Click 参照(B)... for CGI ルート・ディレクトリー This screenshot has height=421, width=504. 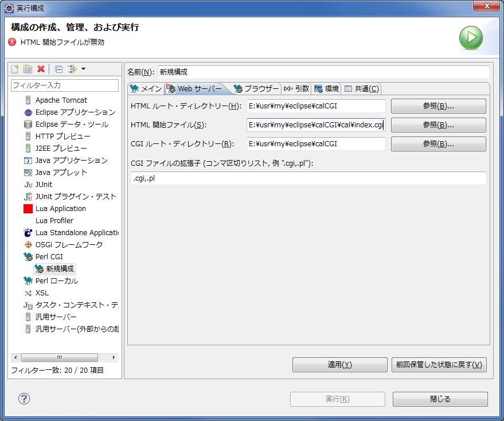[439, 144]
